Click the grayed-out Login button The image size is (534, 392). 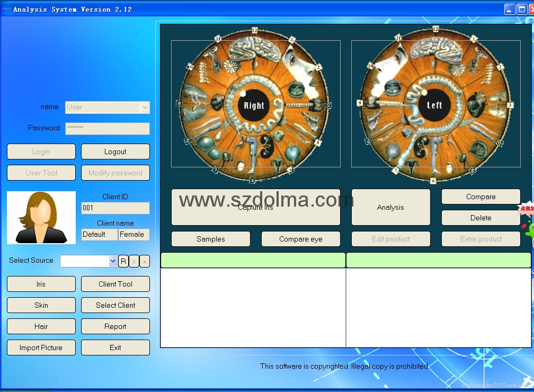[41, 152]
